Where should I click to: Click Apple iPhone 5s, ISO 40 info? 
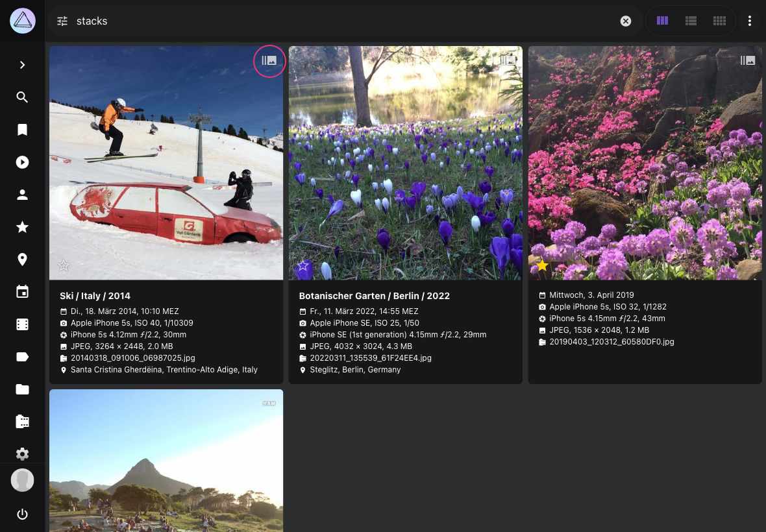[x=132, y=323]
